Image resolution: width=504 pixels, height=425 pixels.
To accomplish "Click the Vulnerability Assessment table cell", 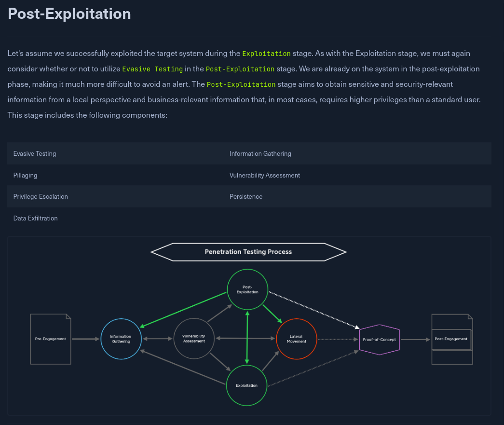I will [265, 176].
